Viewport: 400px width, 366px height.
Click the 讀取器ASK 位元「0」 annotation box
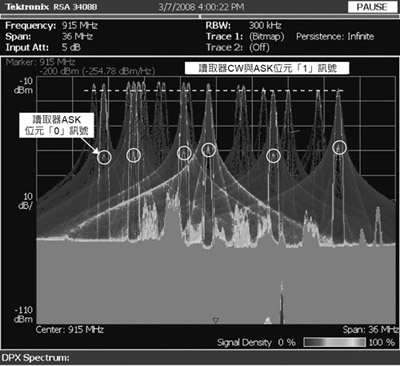point(56,125)
